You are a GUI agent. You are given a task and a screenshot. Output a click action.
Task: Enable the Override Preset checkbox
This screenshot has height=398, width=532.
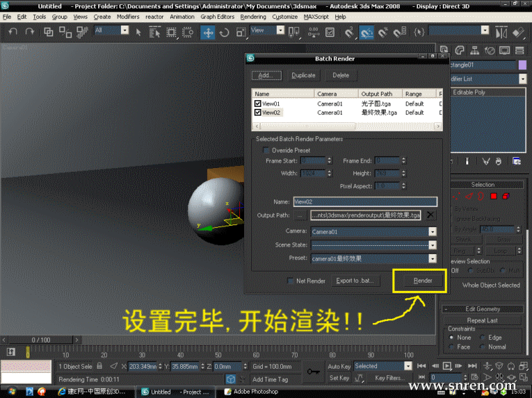[266, 150]
